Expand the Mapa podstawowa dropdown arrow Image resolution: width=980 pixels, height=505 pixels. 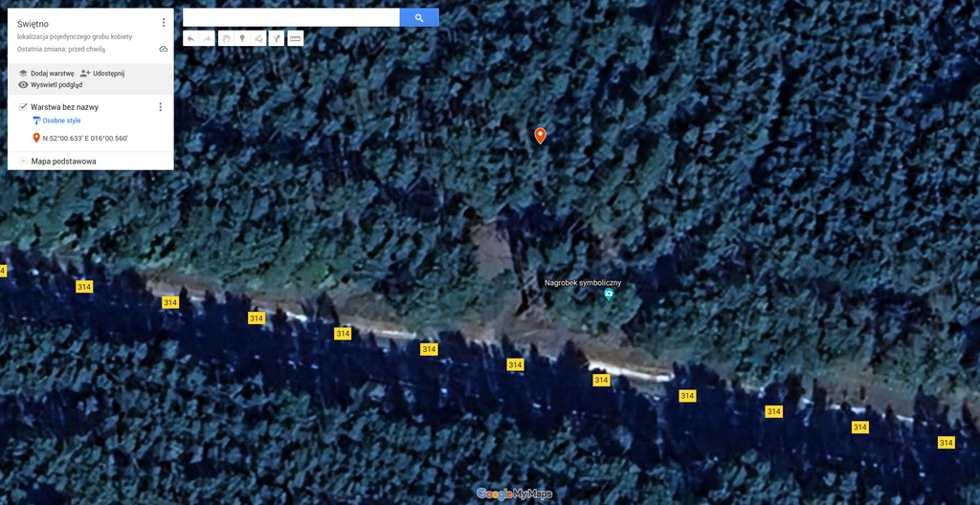(x=23, y=162)
